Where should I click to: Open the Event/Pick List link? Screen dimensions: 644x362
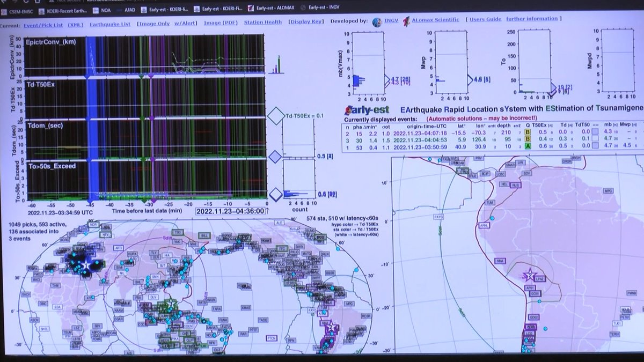click(42, 25)
